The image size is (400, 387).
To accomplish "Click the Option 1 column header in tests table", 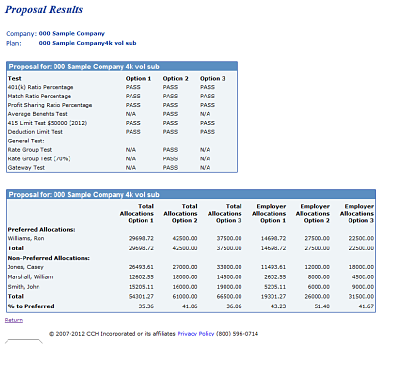I will 138,79.
